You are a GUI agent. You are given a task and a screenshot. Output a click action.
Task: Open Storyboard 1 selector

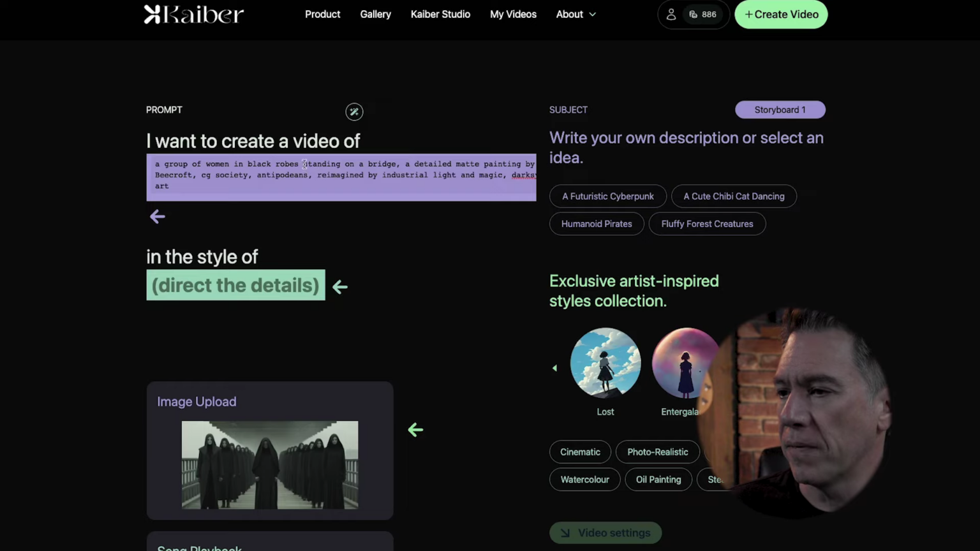pyautogui.click(x=780, y=110)
